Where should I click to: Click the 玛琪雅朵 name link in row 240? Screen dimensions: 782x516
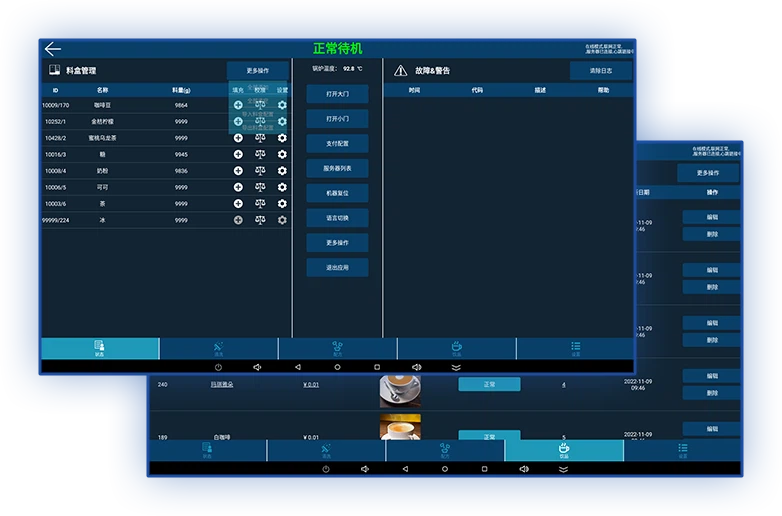click(222, 384)
